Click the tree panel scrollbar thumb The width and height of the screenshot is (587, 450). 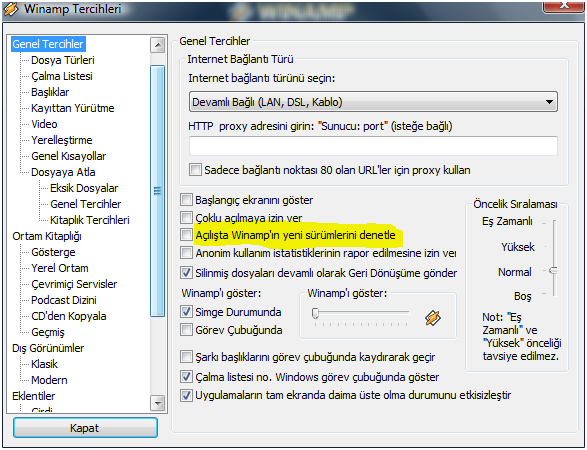(x=158, y=191)
